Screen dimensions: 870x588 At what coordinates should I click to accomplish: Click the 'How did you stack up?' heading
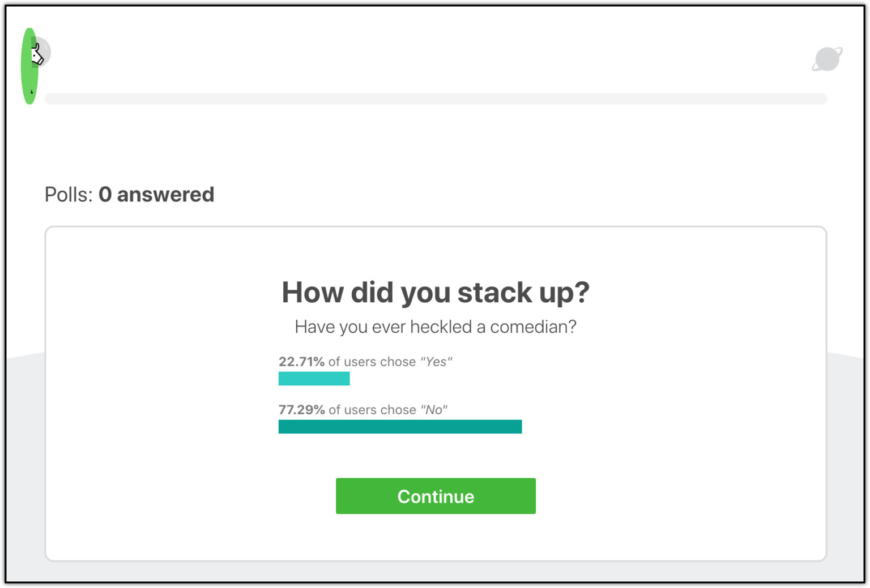435,292
